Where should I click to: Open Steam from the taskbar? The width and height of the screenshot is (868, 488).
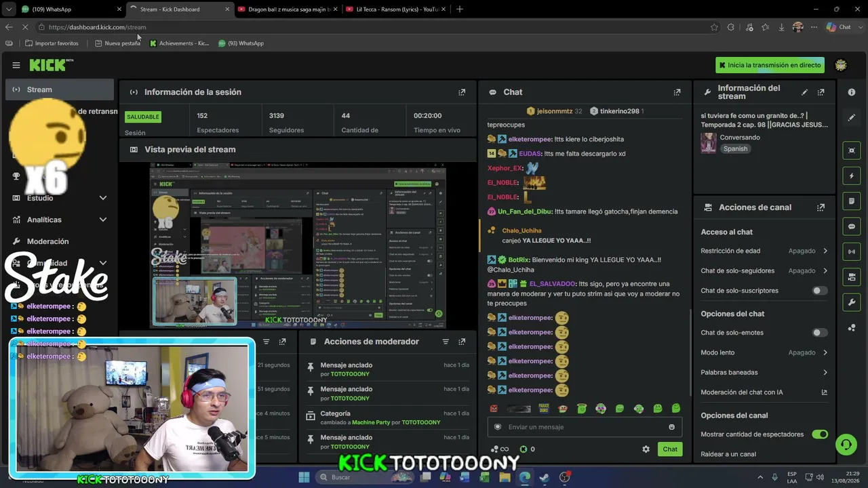click(x=544, y=477)
